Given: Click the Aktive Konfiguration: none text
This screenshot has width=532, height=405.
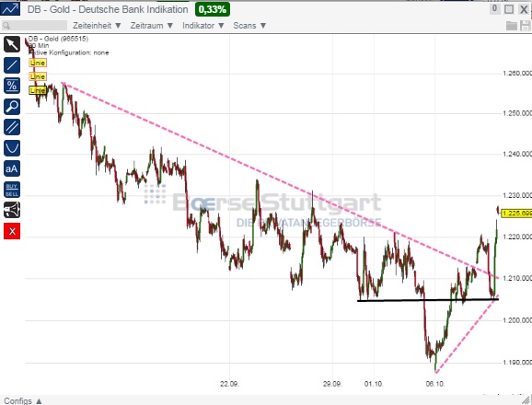Looking at the screenshot, I should [69, 52].
